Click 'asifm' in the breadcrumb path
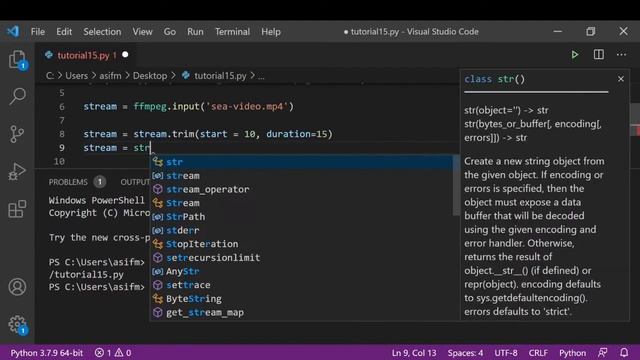The image size is (640, 360). pyautogui.click(x=110, y=76)
